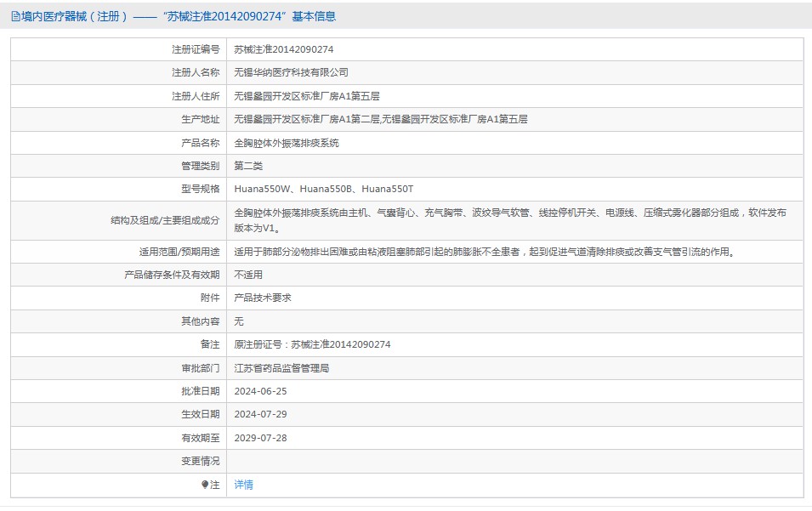Click the lightbulb icon next to 注

(205, 485)
